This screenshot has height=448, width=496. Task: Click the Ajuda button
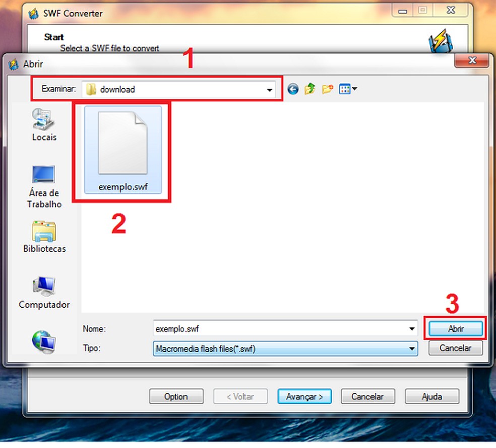(432, 397)
